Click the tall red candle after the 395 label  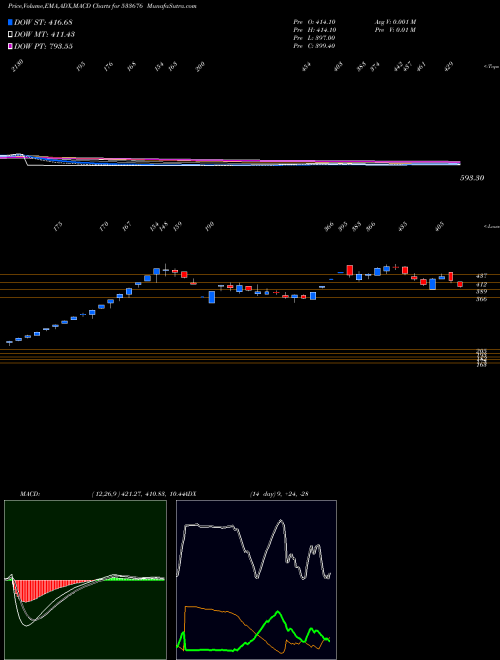click(x=349, y=270)
